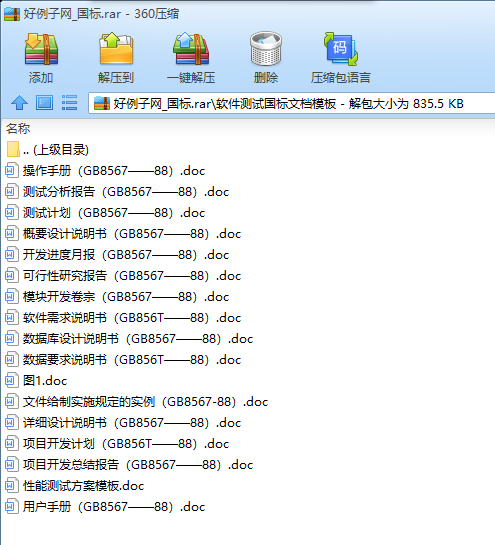The height and width of the screenshot is (545, 495).
Task: Click the 删除 trash bin icon
Action: coord(266,49)
